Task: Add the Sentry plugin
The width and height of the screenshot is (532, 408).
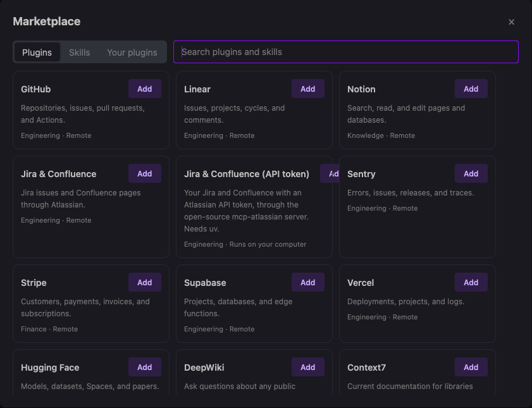Action: pos(471,174)
